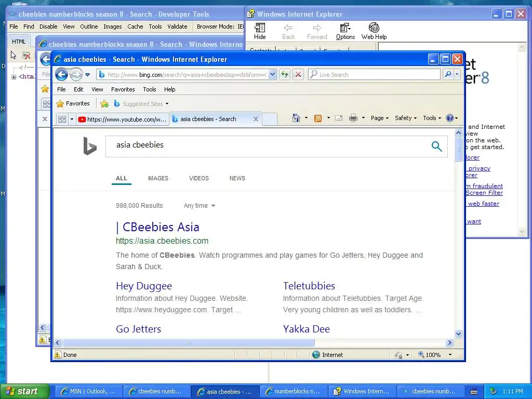Image resolution: width=532 pixels, height=399 pixels.
Task: Open the Suggested Sites dropdown
Action: point(141,104)
